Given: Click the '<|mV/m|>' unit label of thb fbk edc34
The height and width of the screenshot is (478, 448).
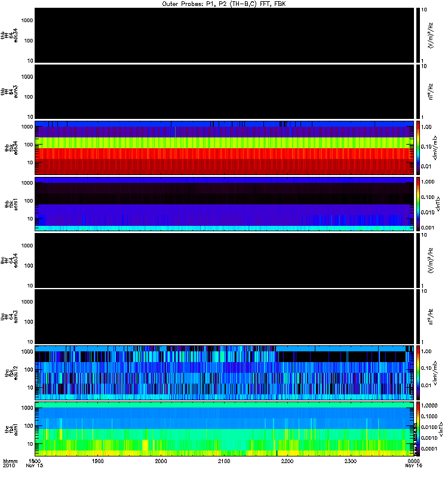Looking at the screenshot, I should click(435, 148).
